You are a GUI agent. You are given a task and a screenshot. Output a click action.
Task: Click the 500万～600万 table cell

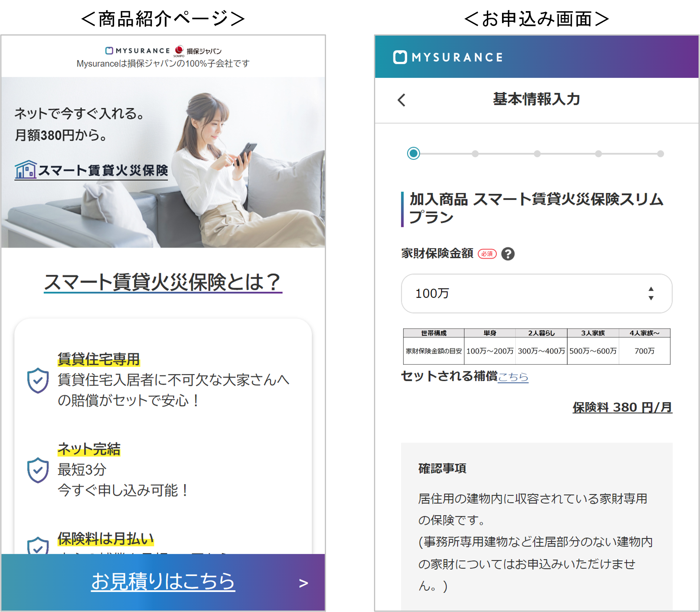[x=593, y=351]
